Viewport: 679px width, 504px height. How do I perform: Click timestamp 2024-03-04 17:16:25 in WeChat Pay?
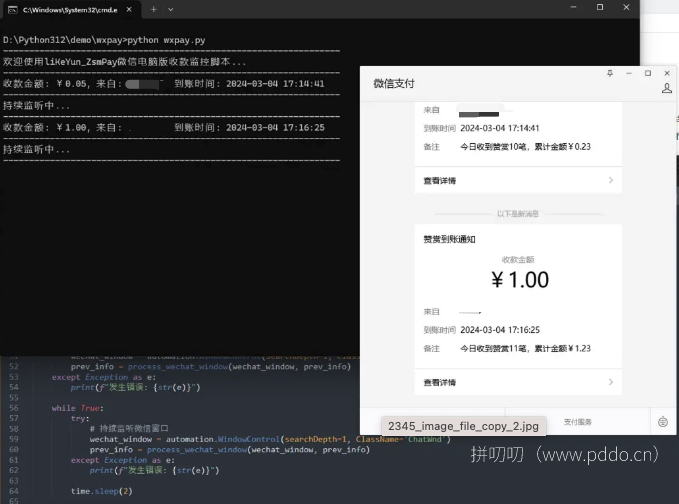click(x=500, y=330)
